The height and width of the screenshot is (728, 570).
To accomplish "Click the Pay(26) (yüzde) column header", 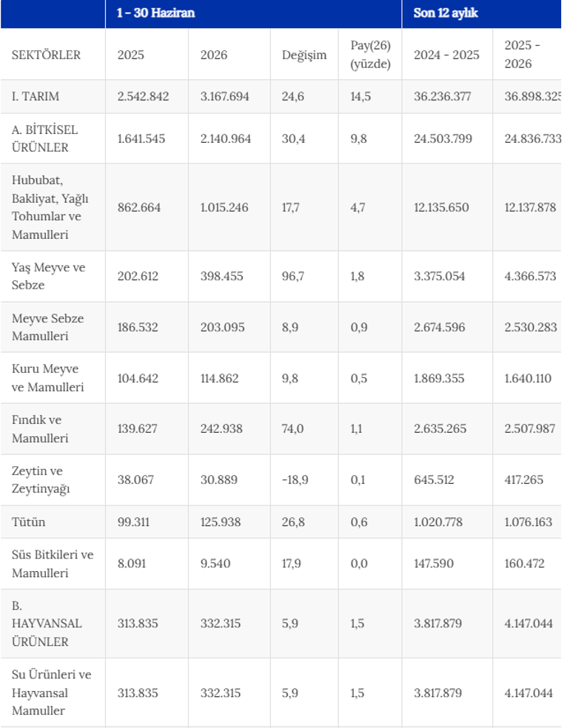I will (x=370, y=54).
